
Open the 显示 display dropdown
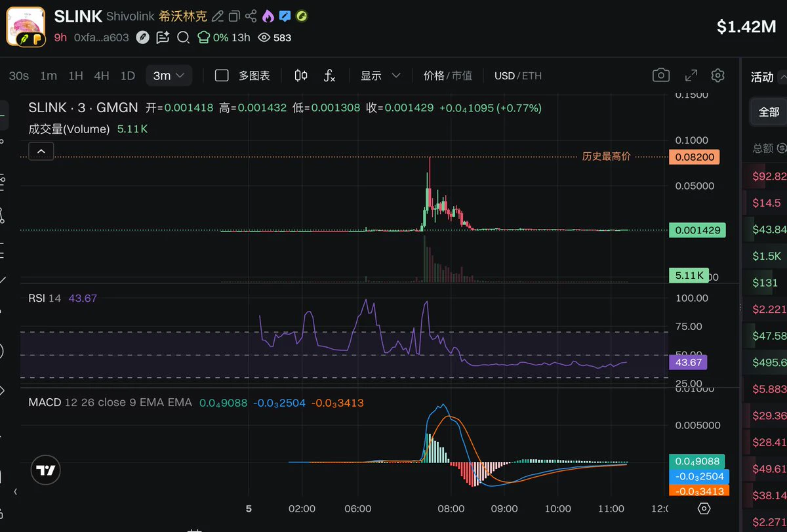click(x=380, y=75)
